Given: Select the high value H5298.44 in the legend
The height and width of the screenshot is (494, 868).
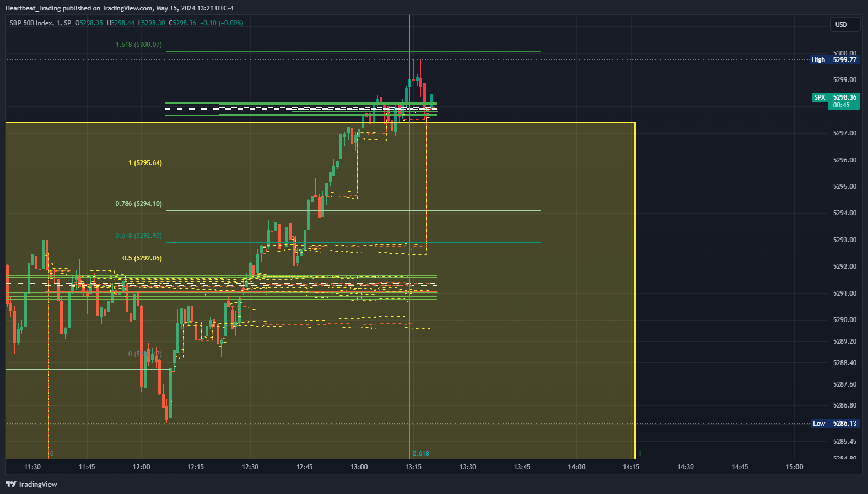Looking at the screenshot, I should 121,23.
